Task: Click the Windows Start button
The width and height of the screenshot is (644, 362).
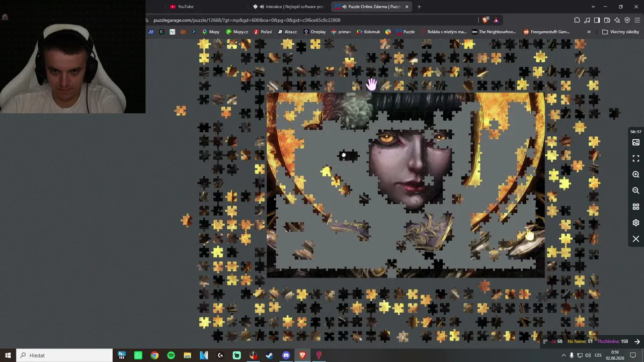Action: 8,355
